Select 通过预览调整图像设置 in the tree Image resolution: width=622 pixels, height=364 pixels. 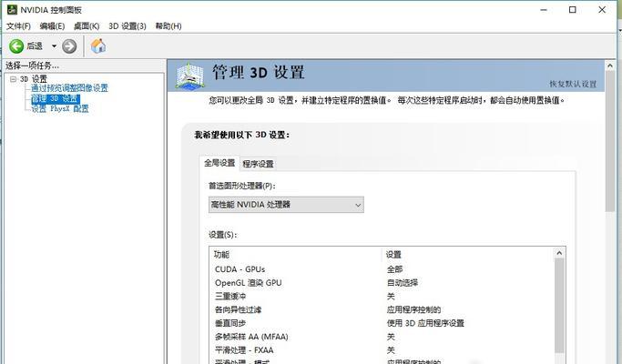[x=69, y=88]
